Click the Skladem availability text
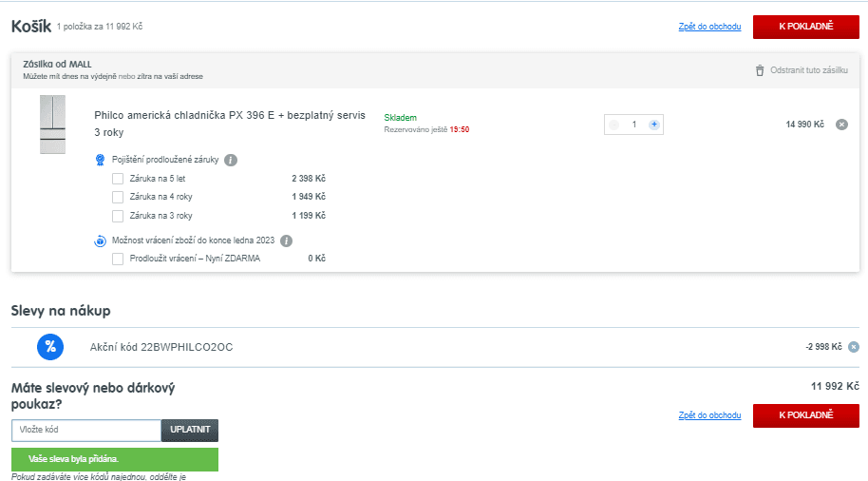The height and width of the screenshot is (481, 868). (400, 118)
